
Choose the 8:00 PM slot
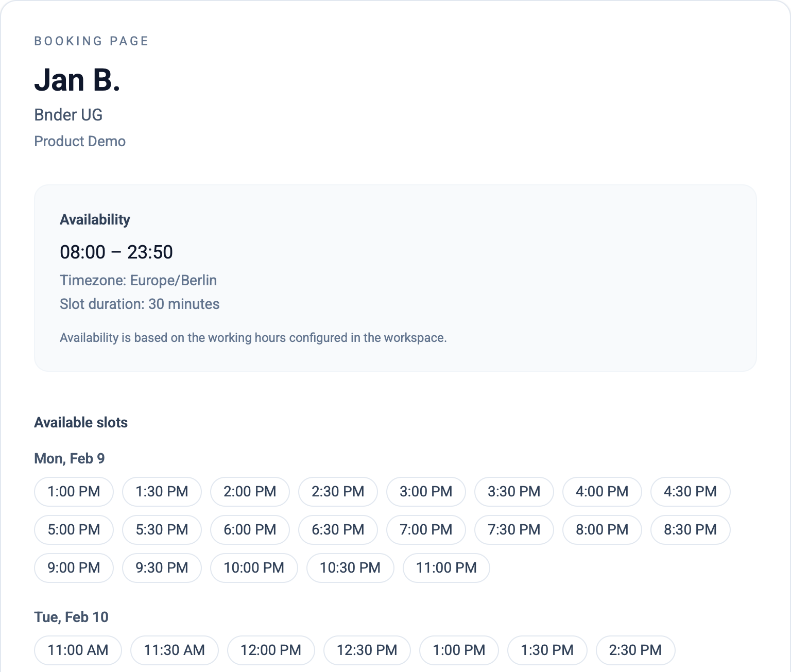click(602, 529)
